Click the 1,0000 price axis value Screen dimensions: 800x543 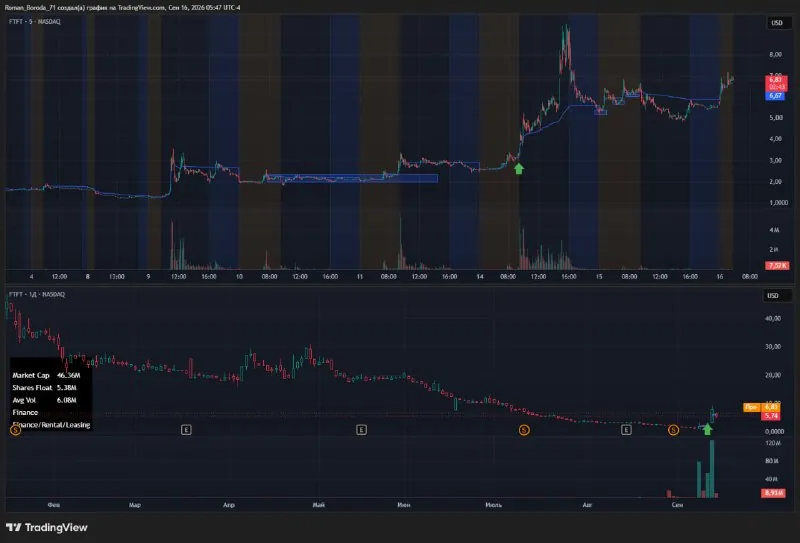778,203
